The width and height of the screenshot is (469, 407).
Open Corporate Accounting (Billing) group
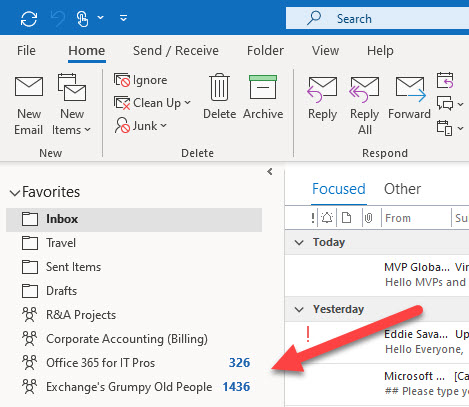134,339
